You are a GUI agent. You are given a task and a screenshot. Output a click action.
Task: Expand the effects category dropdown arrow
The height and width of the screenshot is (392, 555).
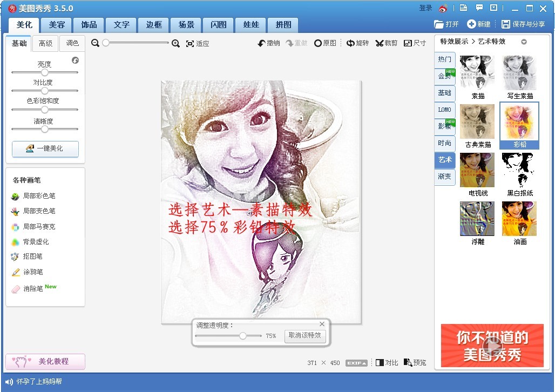pos(524,42)
